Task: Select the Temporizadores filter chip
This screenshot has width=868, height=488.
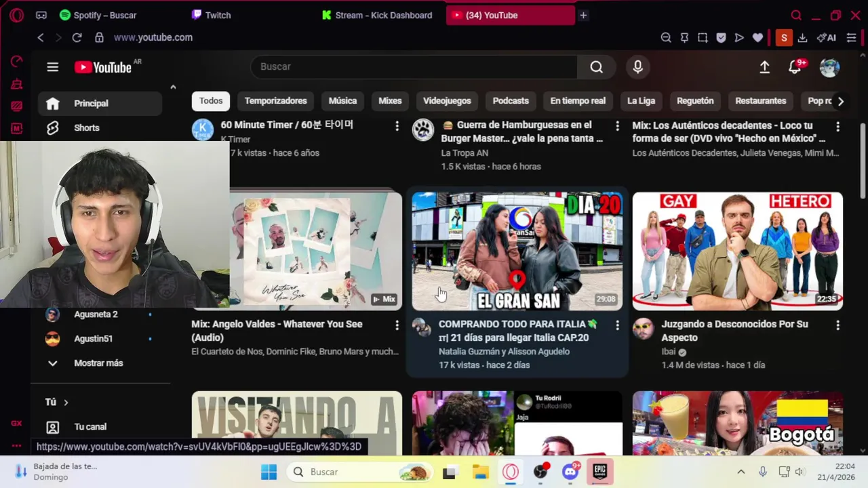Action: [x=275, y=101]
